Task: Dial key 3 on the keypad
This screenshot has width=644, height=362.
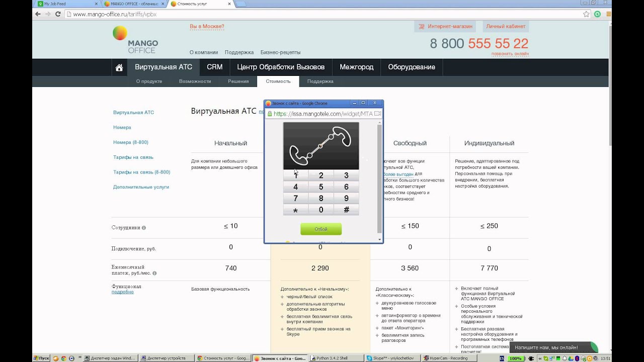Action: [346, 175]
